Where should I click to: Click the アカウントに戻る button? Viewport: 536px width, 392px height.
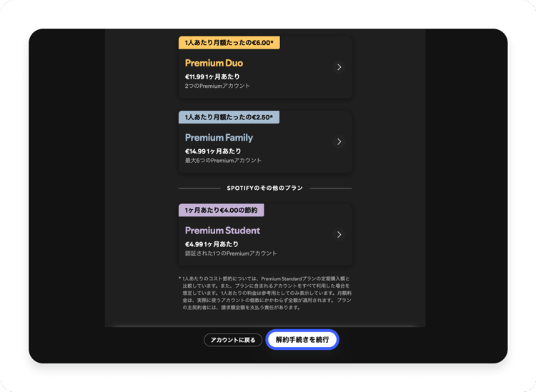233,340
